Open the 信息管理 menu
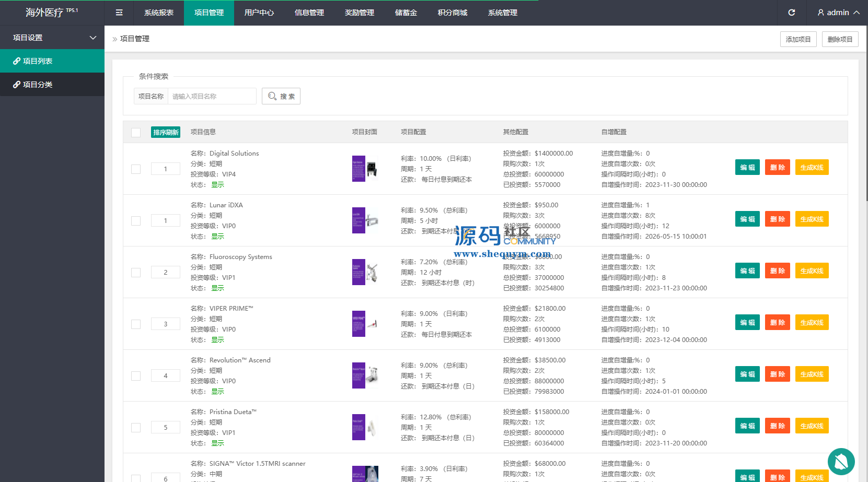The image size is (868, 482). [x=309, y=13]
